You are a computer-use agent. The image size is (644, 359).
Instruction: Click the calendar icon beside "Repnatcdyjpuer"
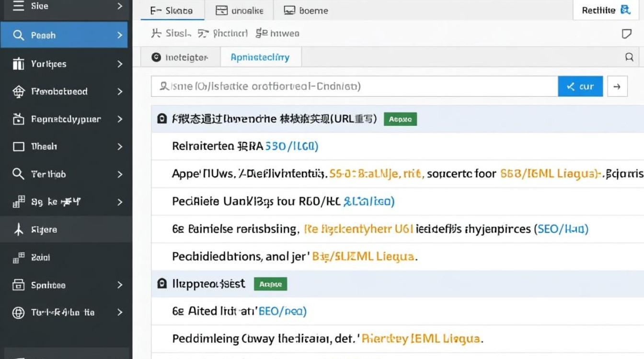(18, 119)
